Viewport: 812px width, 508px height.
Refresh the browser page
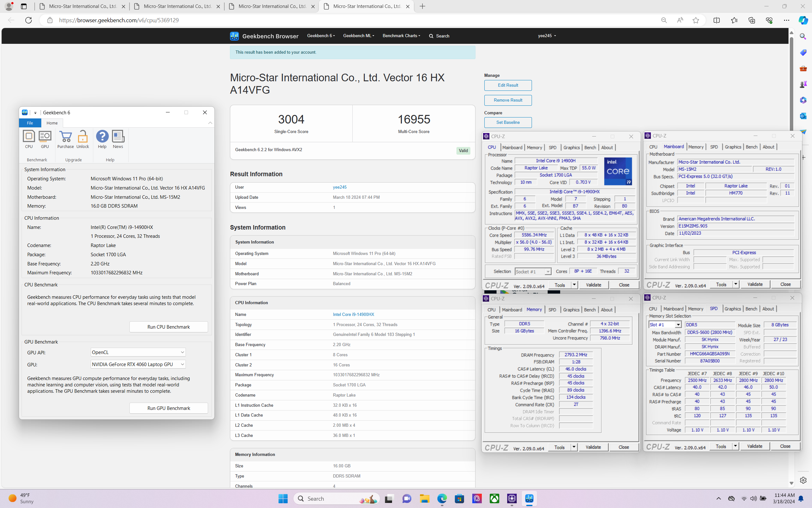(x=29, y=20)
